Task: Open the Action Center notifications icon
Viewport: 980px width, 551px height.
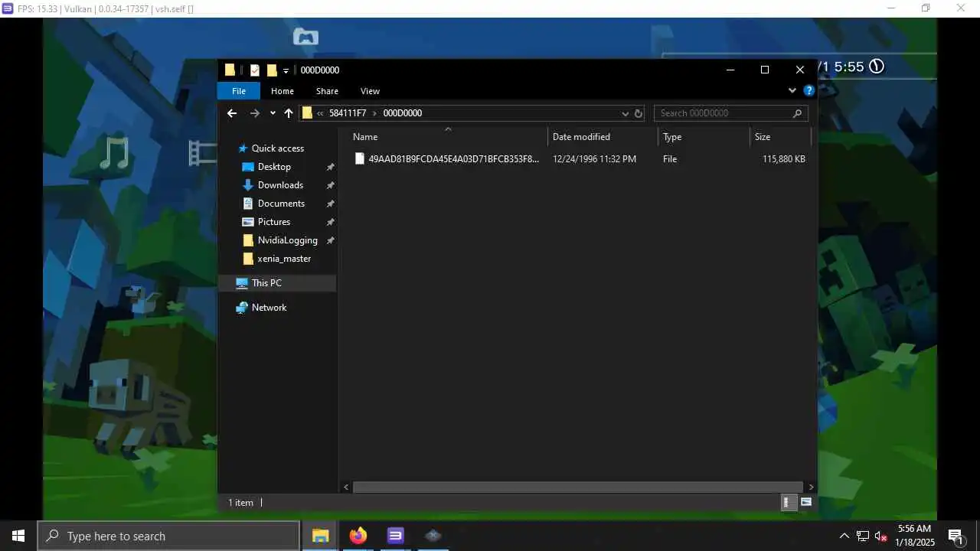Action: [x=955, y=536]
